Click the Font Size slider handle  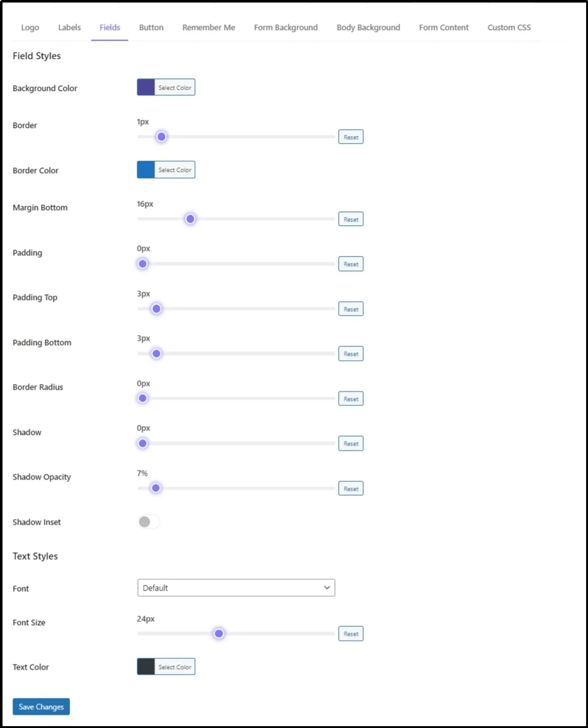(218, 633)
